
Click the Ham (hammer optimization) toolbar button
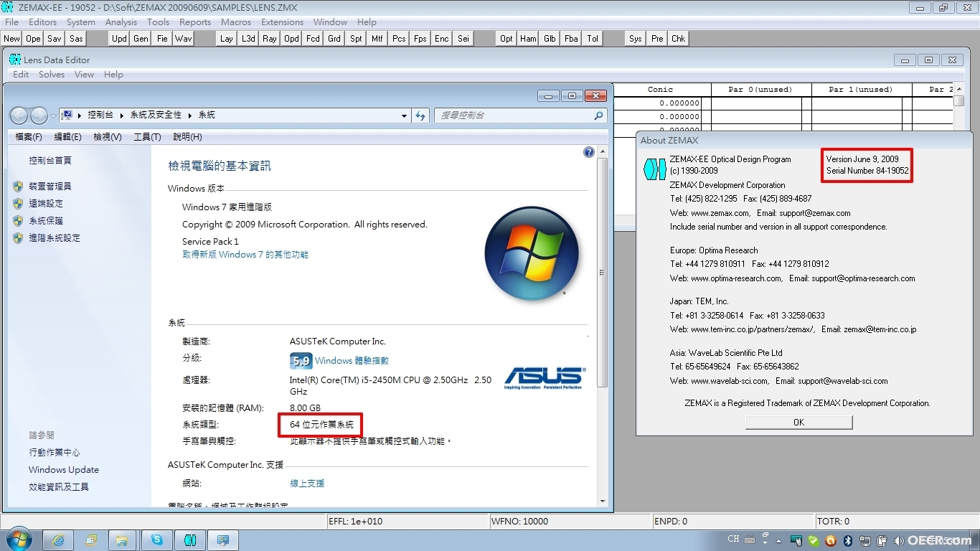pyautogui.click(x=529, y=39)
